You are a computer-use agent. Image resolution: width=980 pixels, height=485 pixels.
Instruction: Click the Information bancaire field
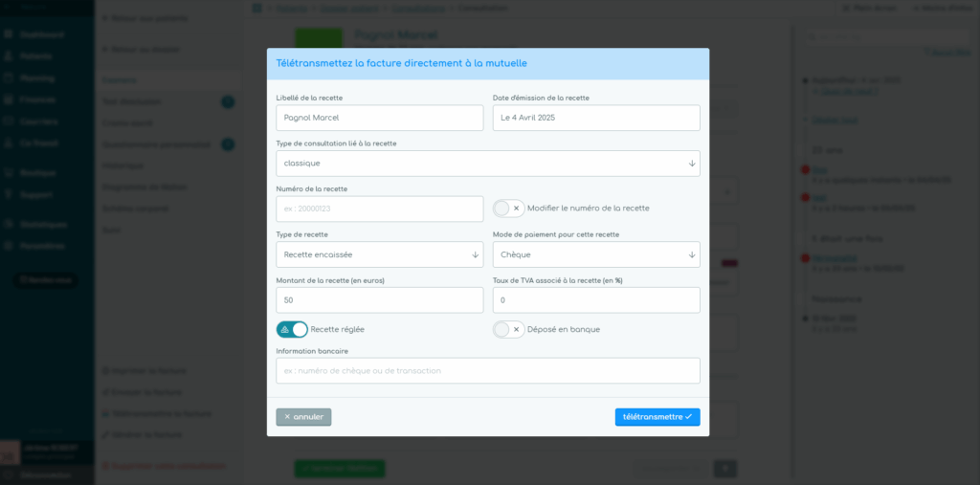point(487,370)
